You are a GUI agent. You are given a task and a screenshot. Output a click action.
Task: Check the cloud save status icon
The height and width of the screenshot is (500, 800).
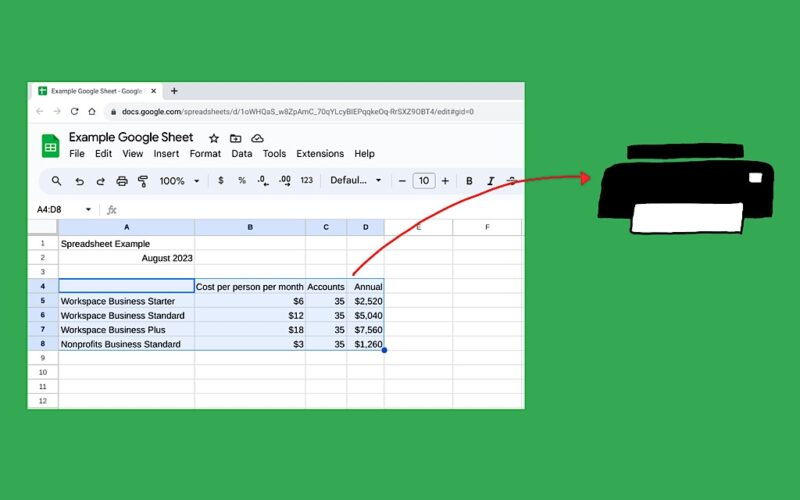(257, 138)
